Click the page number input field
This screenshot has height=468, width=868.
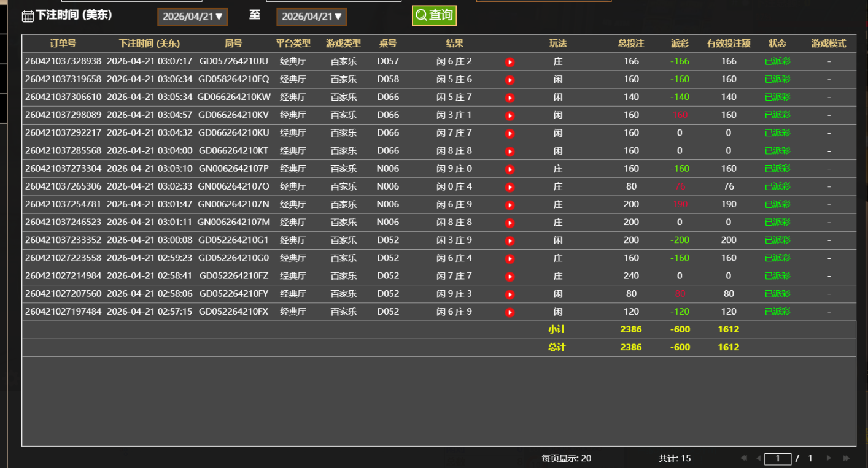coord(778,458)
